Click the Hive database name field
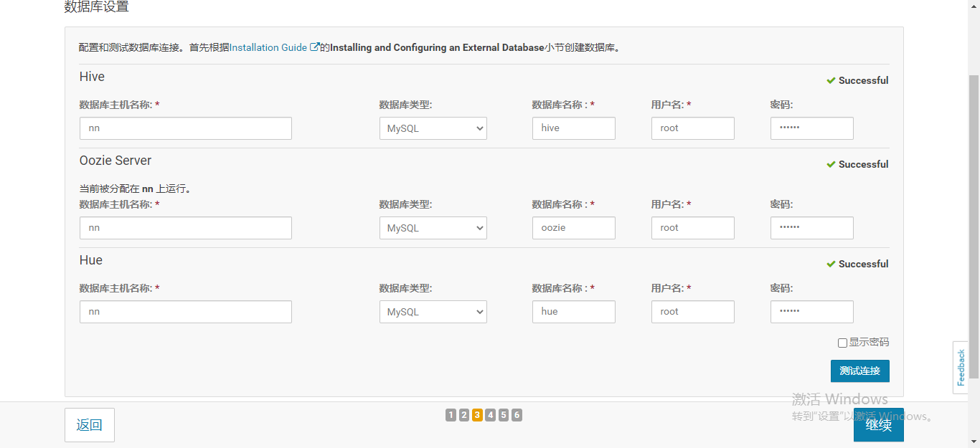Screen dimensions: 980x448 (x=574, y=128)
